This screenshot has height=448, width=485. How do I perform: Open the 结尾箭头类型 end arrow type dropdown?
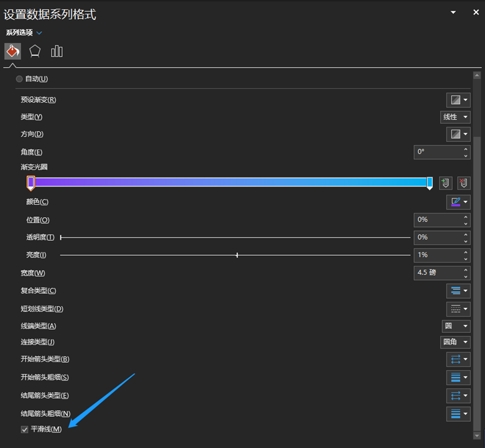(458, 396)
